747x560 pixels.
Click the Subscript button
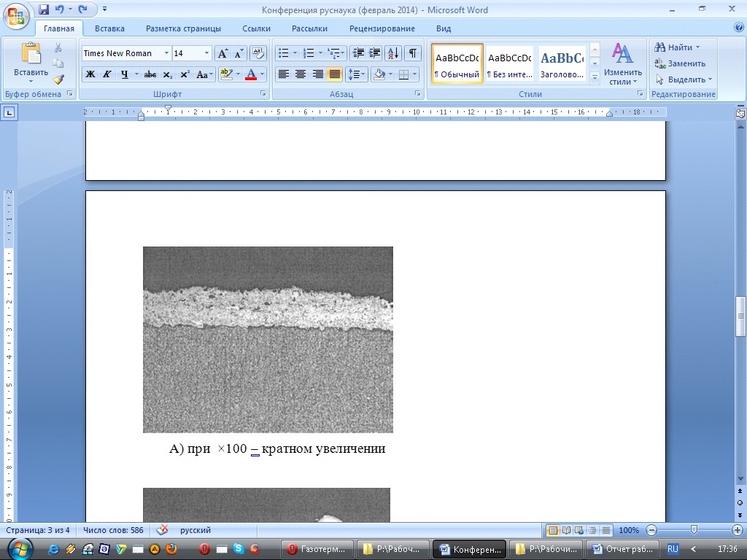pos(167,74)
